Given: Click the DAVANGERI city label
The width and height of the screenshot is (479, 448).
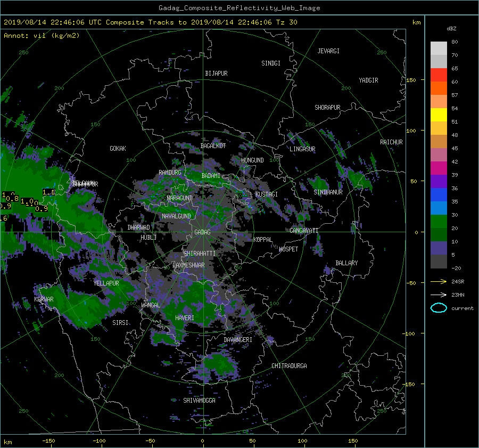Looking at the screenshot, I should [238, 340].
